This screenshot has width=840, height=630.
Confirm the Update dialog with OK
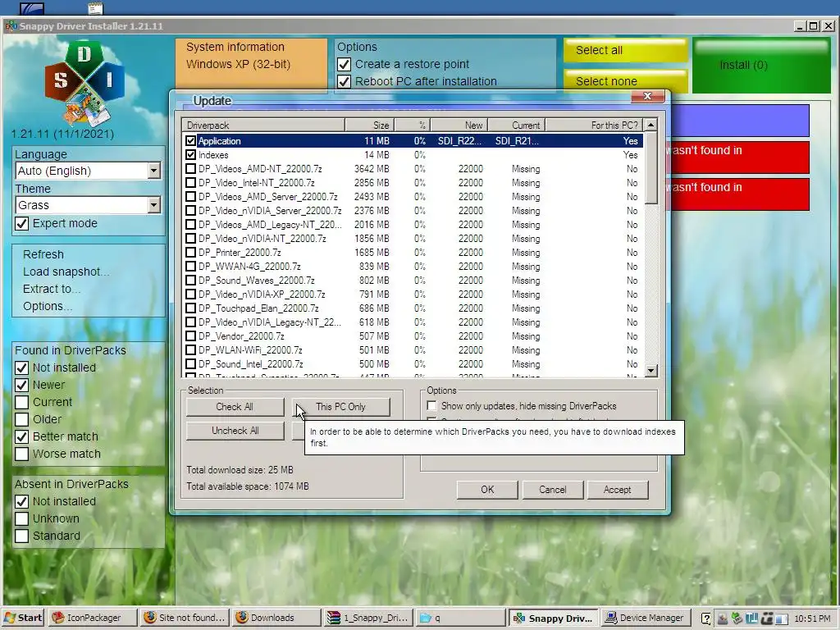pos(487,490)
